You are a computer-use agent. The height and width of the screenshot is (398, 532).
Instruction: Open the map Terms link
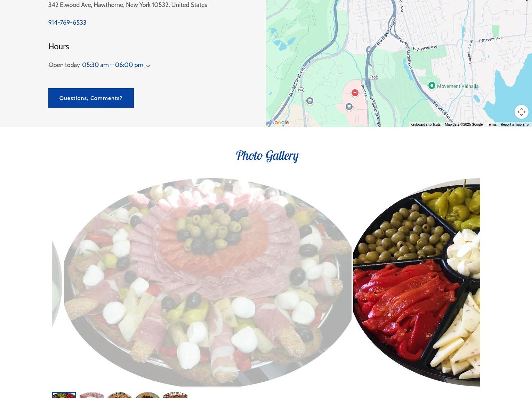491,124
